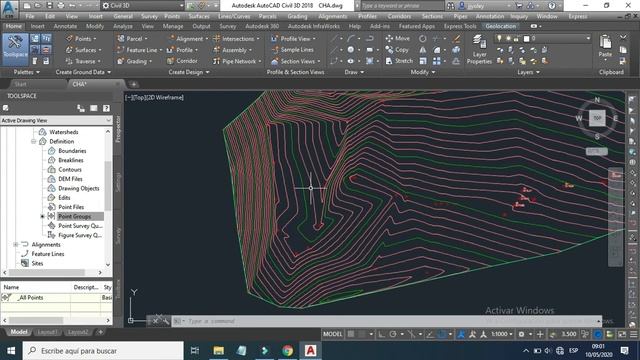Click the Paste clipboard button
This screenshot has height=360, width=640.
[605, 46]
